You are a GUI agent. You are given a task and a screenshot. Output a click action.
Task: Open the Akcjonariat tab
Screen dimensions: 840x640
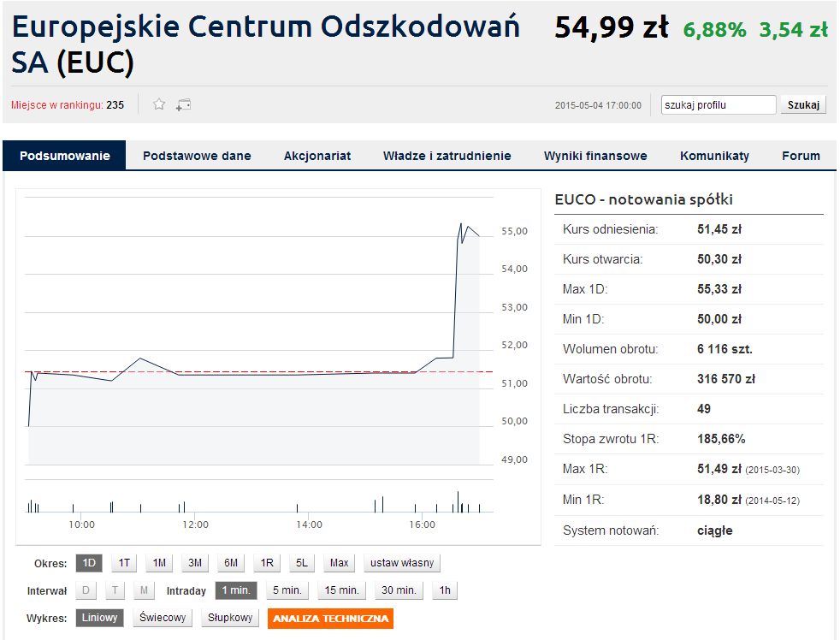click(x=317, y=156)
